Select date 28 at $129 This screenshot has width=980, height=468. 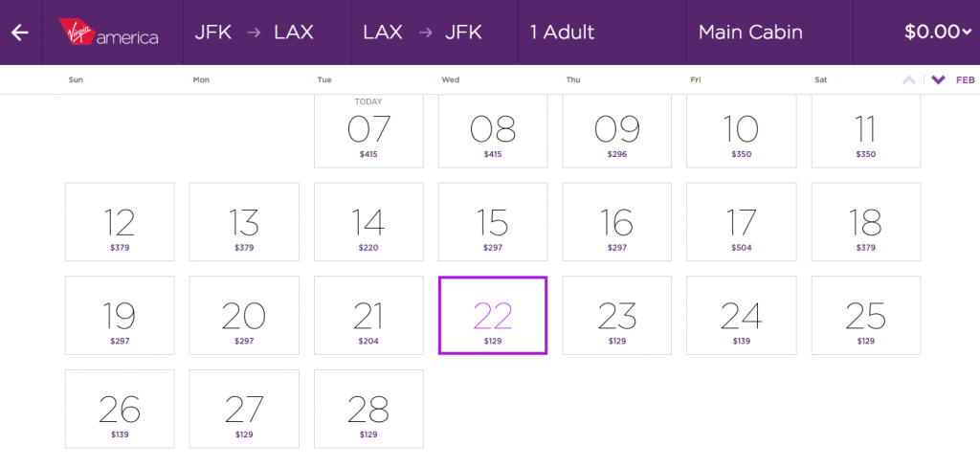pyautogui.click(x=368, y=409)
